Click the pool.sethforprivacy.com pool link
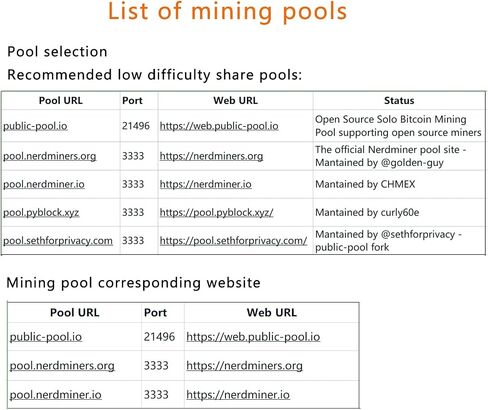This screenshot has height=410, width=488. pos(58,241)
